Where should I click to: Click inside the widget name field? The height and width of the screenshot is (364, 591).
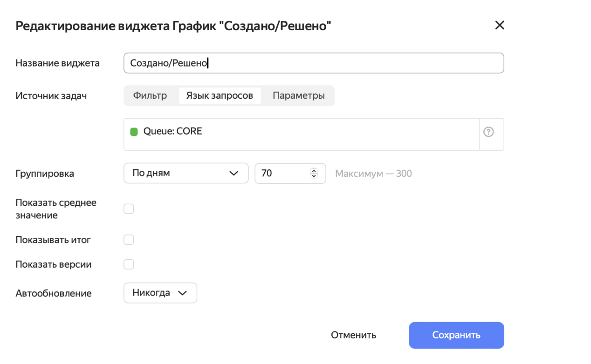tap(313, 63)
